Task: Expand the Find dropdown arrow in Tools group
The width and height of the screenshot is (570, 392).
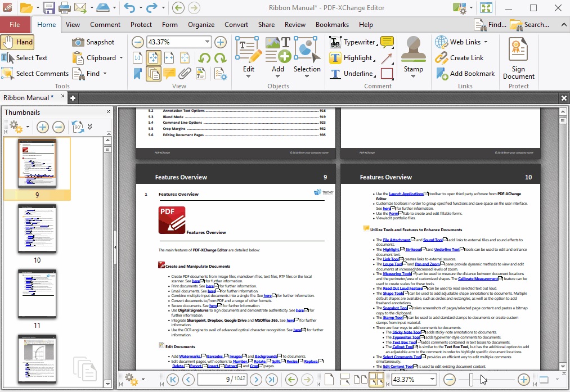Action: coord(105,73)
